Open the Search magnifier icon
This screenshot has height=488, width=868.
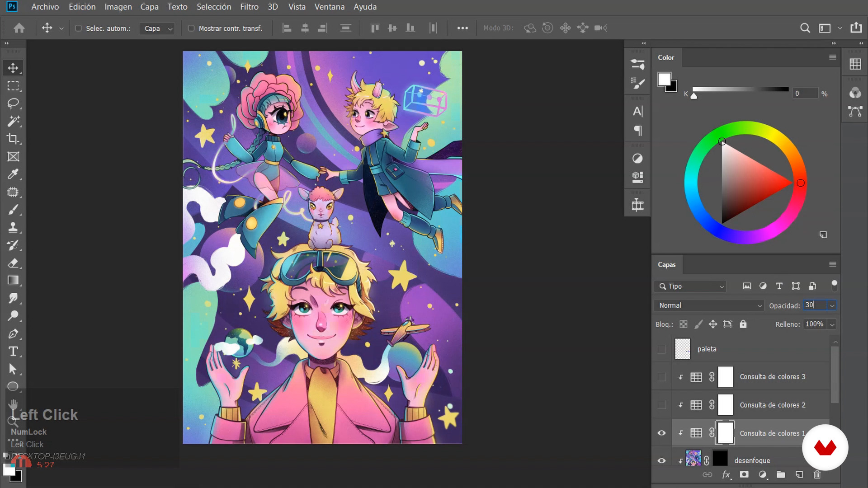click(x=805, y=28)
